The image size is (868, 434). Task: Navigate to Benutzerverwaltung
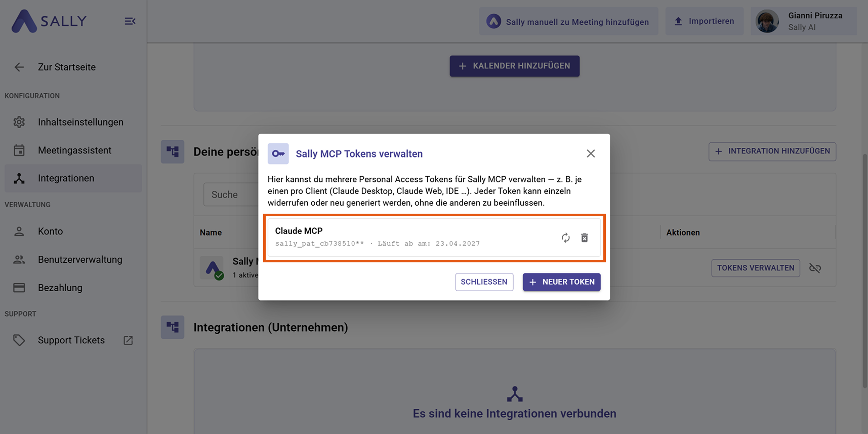click(80, 259)
